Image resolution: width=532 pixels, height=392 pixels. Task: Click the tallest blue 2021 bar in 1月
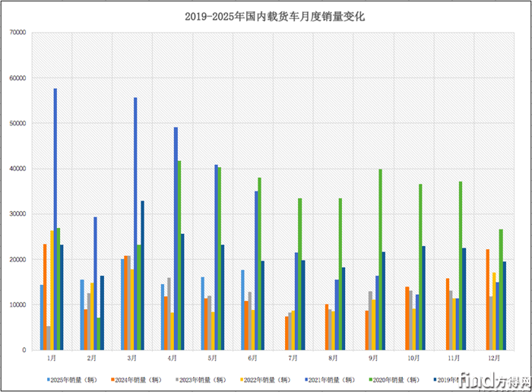55,220
